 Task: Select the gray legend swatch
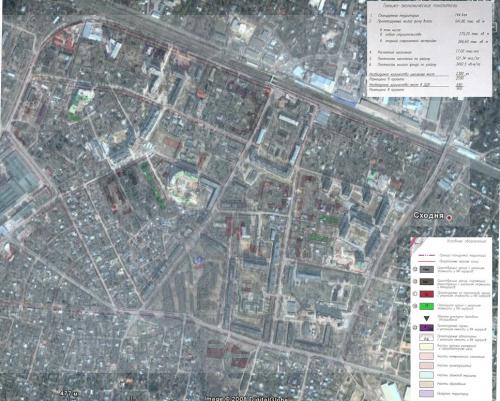(426, 269)
